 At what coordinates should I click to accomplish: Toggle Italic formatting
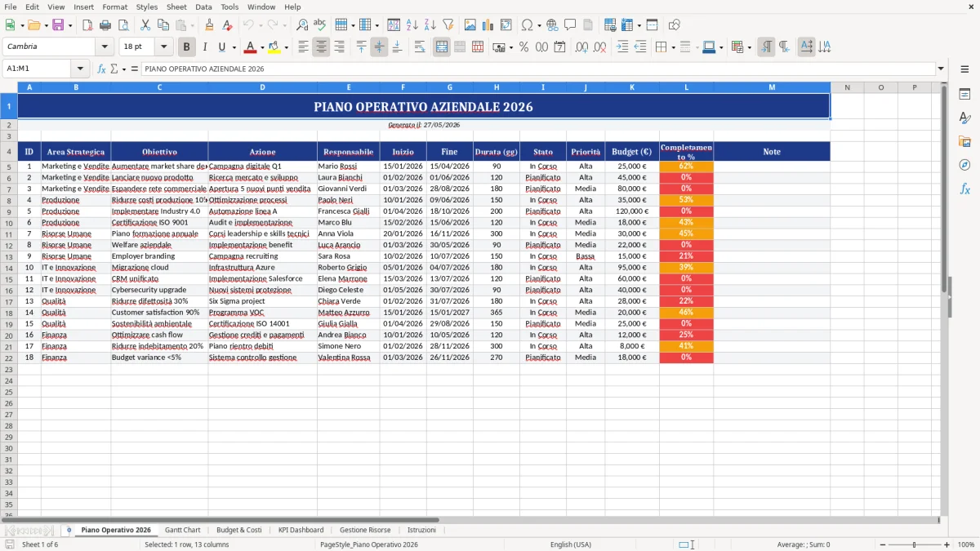pyautogui.click(x=204, y=47)
